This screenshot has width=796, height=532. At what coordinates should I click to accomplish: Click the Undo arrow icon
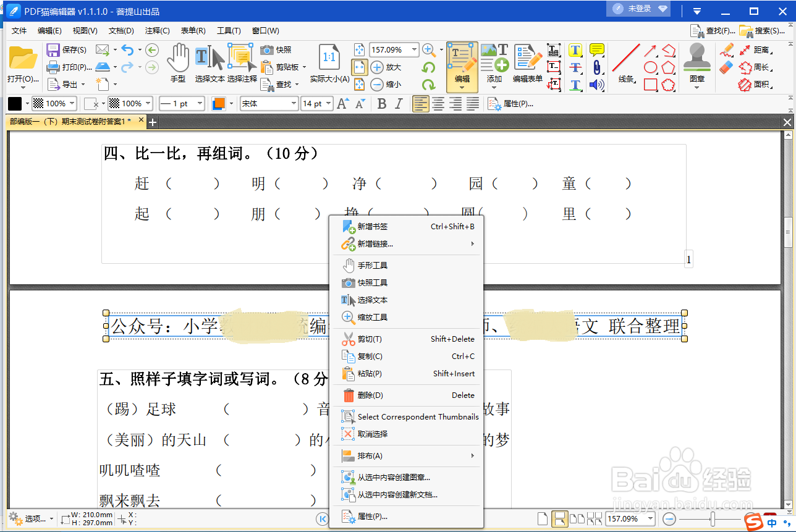127,50
